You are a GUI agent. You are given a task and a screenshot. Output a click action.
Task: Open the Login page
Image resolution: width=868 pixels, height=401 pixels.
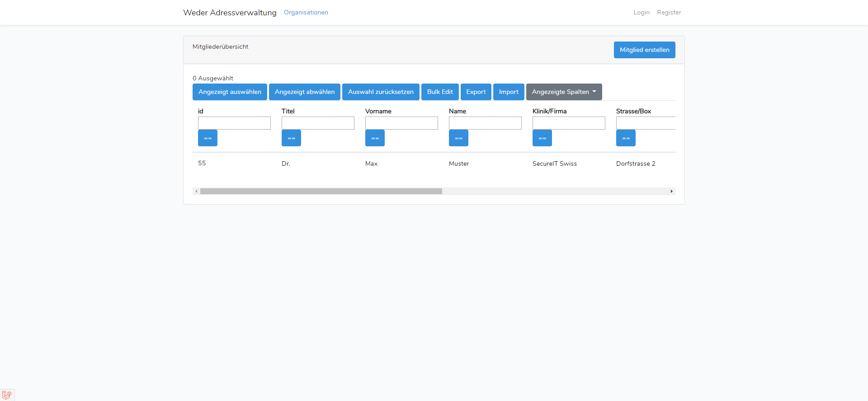point(641,13)
